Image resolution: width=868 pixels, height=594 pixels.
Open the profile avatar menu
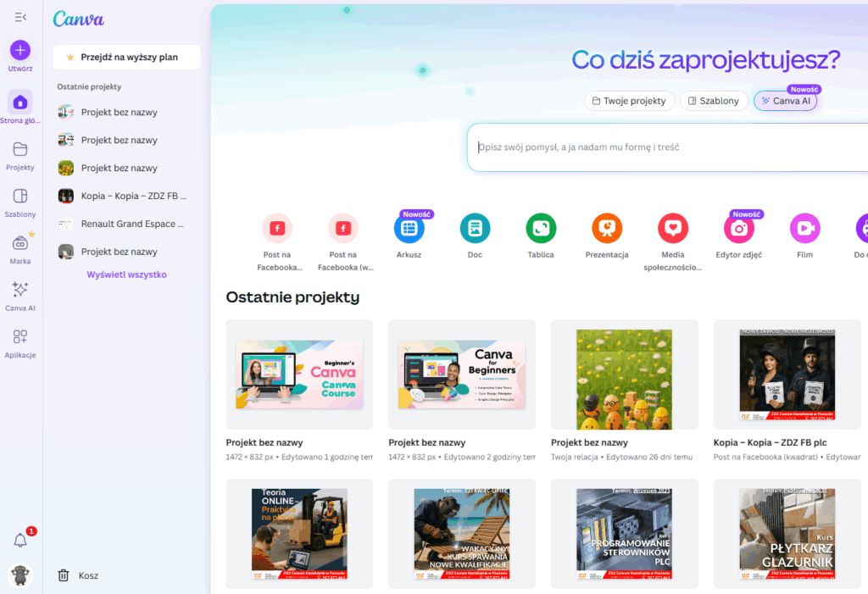tap(20, 575)
